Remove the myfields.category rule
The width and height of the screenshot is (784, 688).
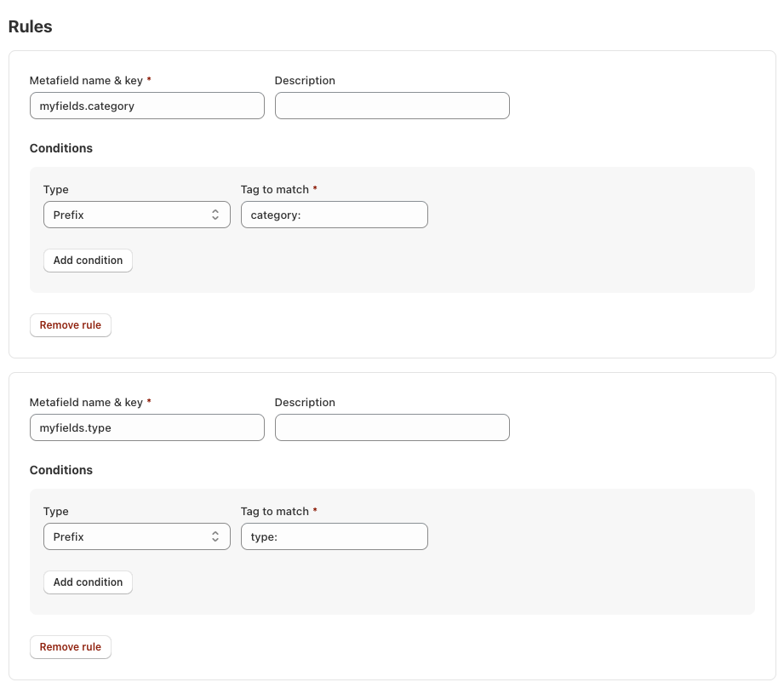pos(71,325)
